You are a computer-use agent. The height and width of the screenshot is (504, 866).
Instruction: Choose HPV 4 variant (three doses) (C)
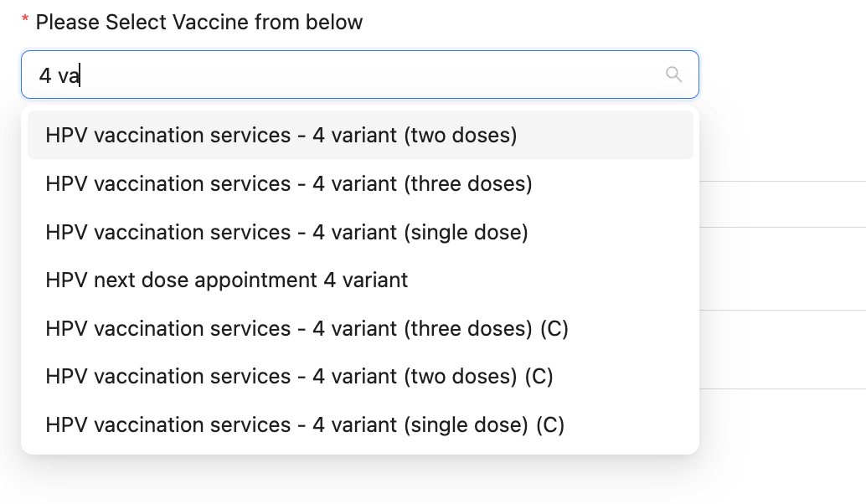(307, 328)
